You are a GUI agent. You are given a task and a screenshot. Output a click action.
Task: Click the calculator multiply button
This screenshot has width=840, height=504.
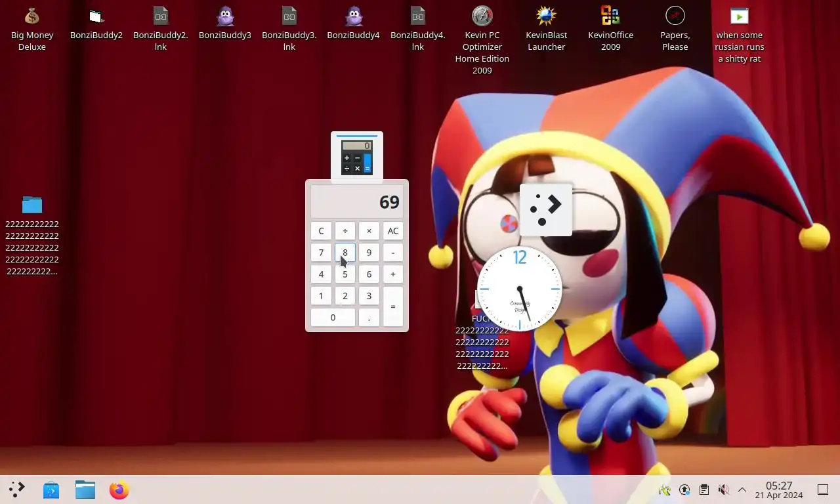tap(369, 231)
